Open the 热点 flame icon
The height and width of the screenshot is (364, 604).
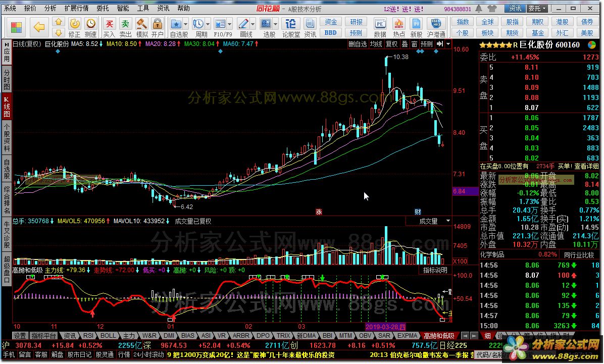tap(398, 24)
